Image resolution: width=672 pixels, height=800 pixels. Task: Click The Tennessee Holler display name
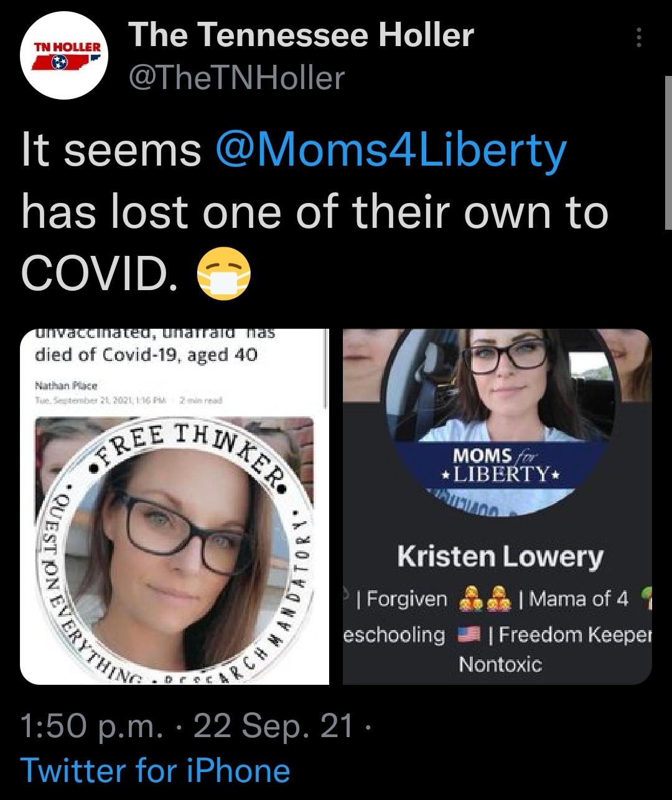pos(301,35)
